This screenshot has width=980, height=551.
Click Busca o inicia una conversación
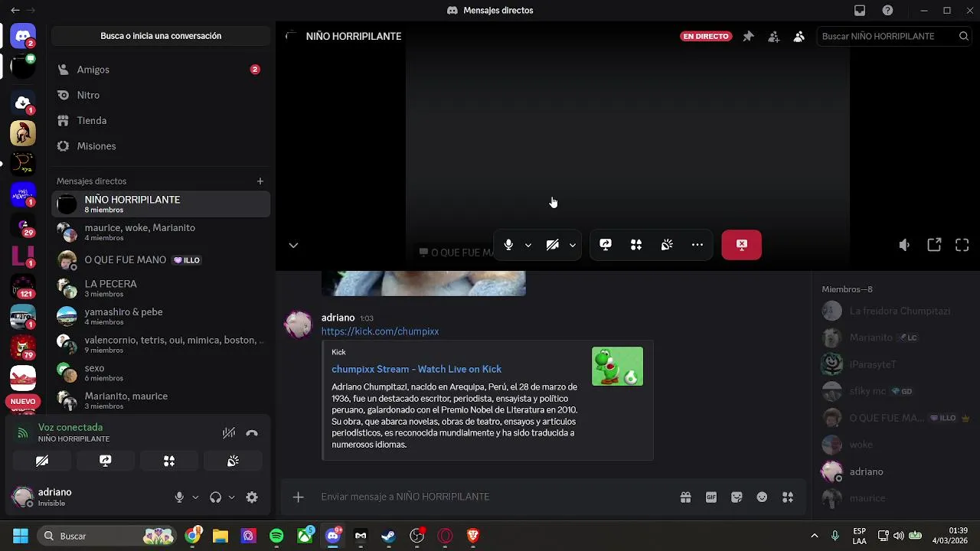tap(161, 36)
